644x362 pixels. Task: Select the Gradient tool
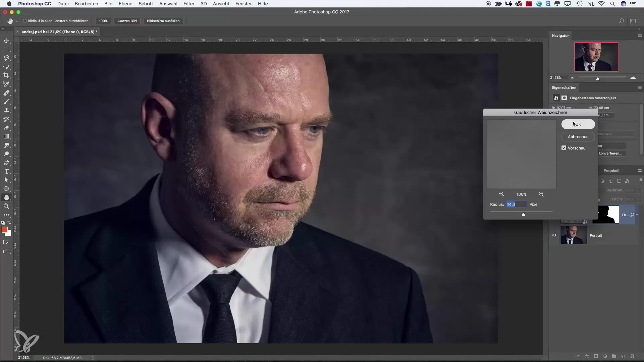click(6, 136)
